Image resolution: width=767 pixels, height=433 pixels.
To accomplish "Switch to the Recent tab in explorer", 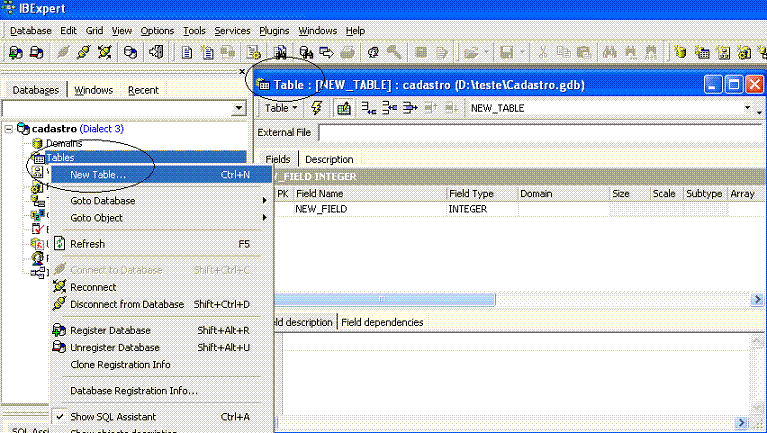I will tap(143, 90).
